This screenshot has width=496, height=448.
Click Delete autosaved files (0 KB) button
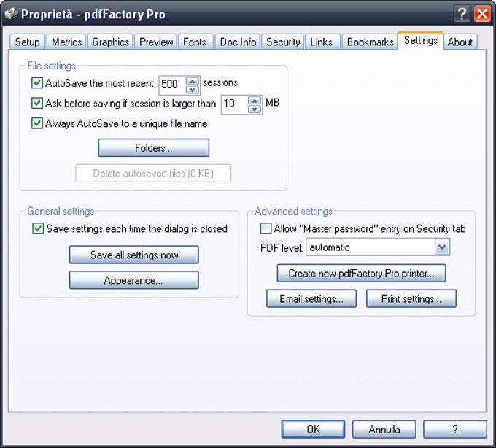pyautogui.click(x=153, y=173)
